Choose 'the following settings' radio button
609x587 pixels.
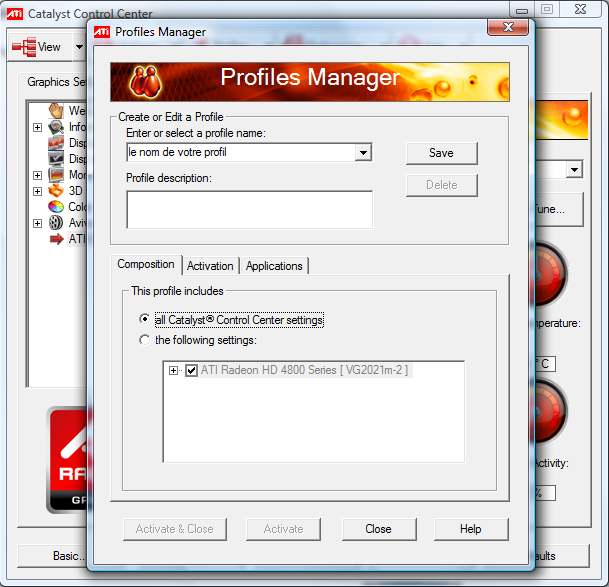pos(145,340)
